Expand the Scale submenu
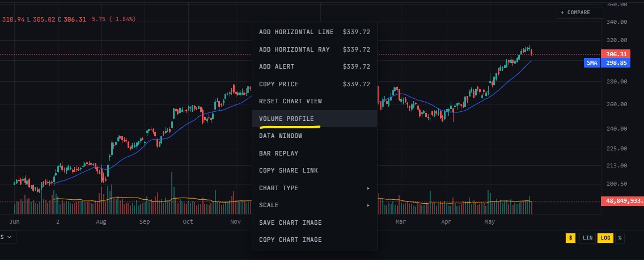Viewport: 644px width, 260px height. [314, 206]
